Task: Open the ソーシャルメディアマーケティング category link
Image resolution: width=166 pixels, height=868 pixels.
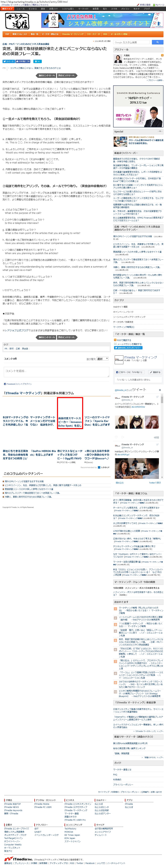Action: [129, 317]
